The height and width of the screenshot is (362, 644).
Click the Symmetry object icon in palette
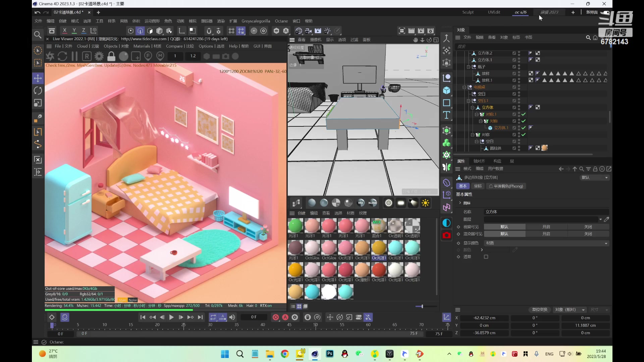click(x=446, y=167)
